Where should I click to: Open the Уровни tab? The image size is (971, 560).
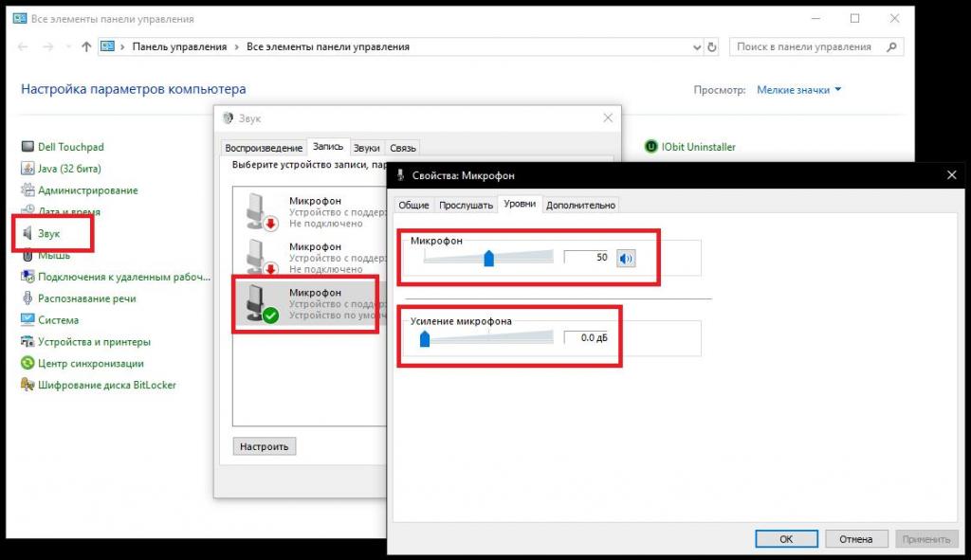click(520, 204)
